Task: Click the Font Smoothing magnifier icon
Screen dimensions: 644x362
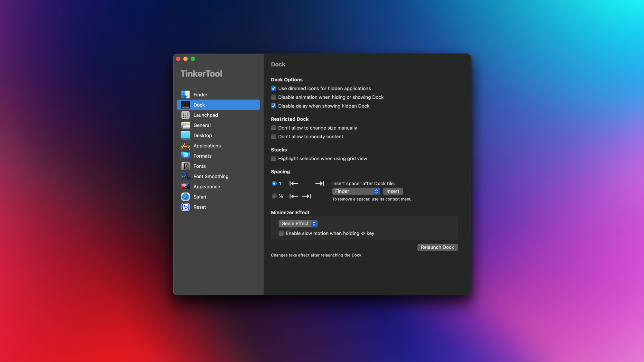Action: coord(185,176)
